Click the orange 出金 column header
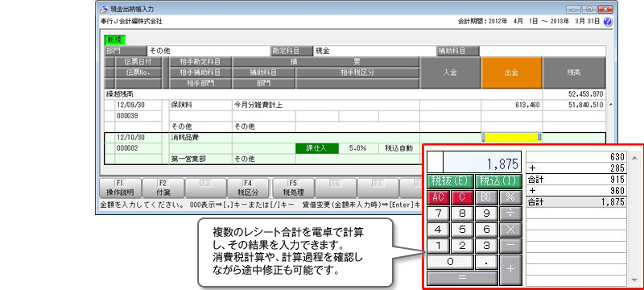 pyautogui.click(x=512, y=72)
